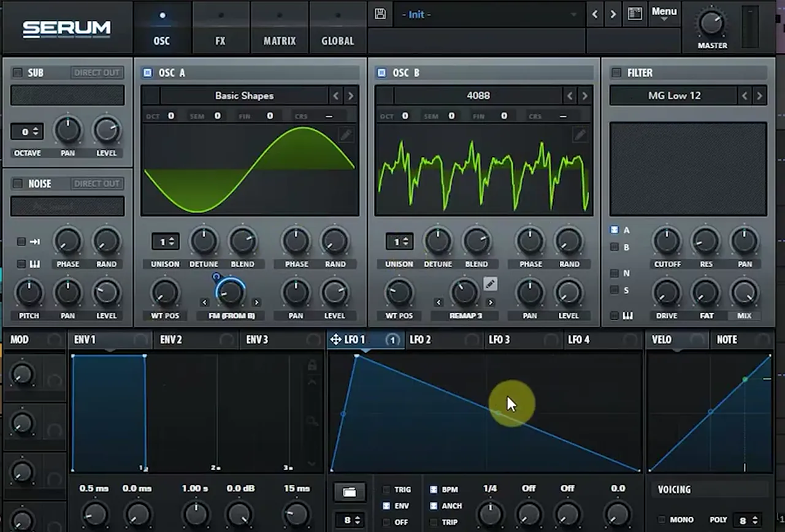The width and height of the screenshot is (785, 532).
Task: Choose the next OSC B warp mode after REMAP 3
Action: [490, 302]
